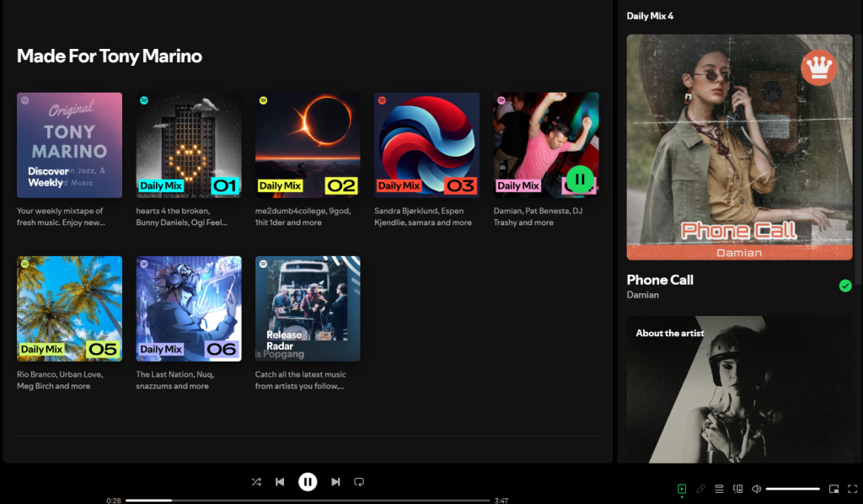Adjust the volume slider
The width and height of the screenshot is (863, 504).
pos(792,489)
